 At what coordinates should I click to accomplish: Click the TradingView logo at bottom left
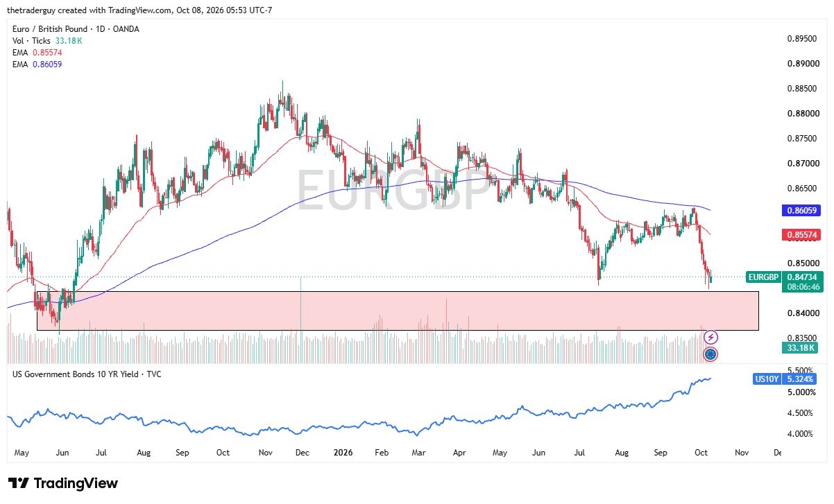[62, 483]
